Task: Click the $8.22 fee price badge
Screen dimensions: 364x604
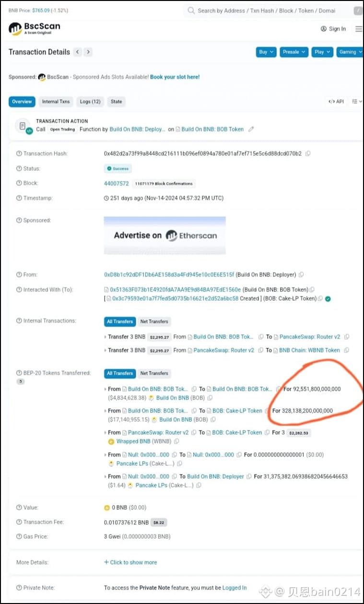Action: [x=159, y=522]
